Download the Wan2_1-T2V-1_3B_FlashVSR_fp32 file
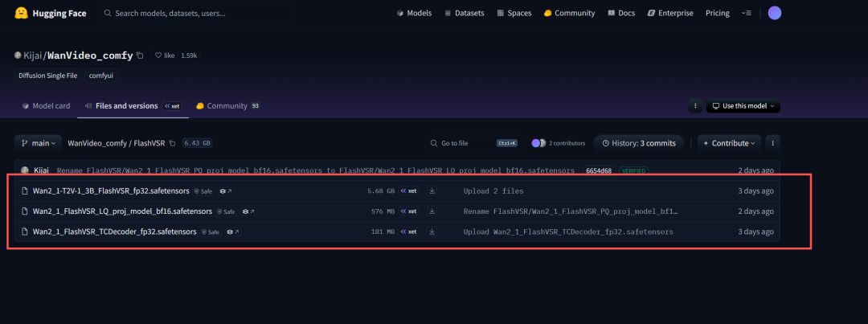This screenshot has height=324, width=868. click(x=432, y=191)
